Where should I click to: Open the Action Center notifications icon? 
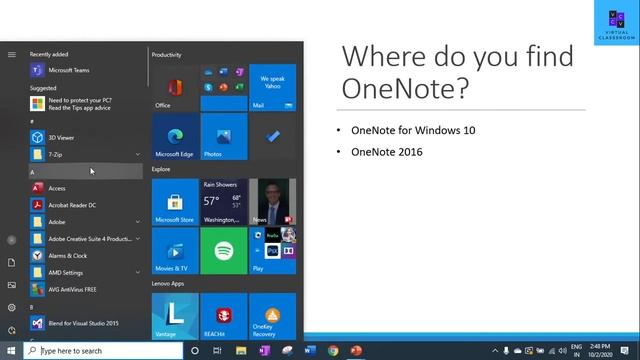coord(624,351)
